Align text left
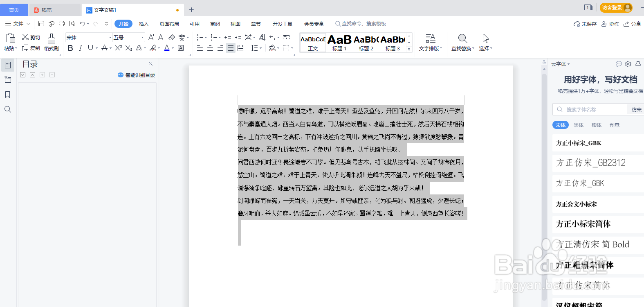644x307 pixels. coord(200,48)
